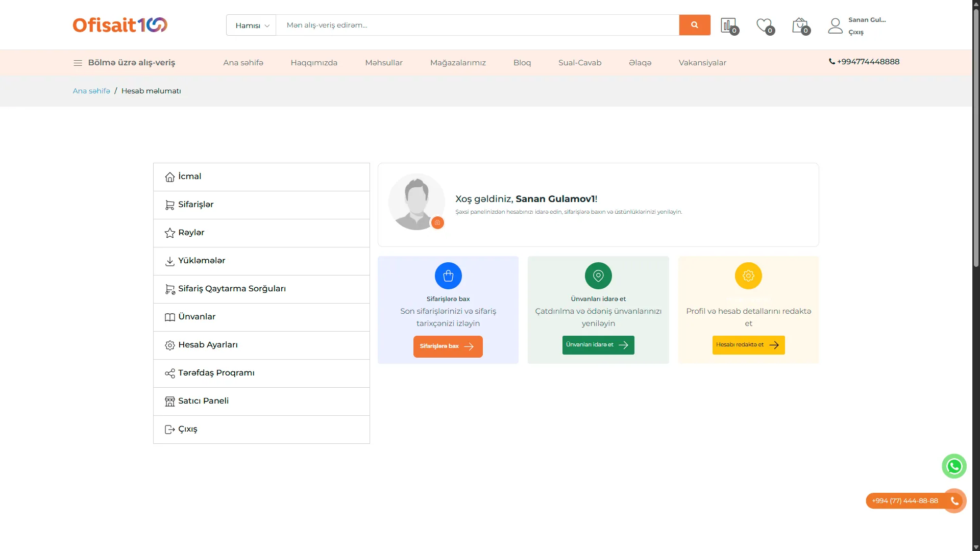Screen dimensions: 980x551
Task: Click the yellow Hesabı redaktə et button
Action: click(748, 345)
